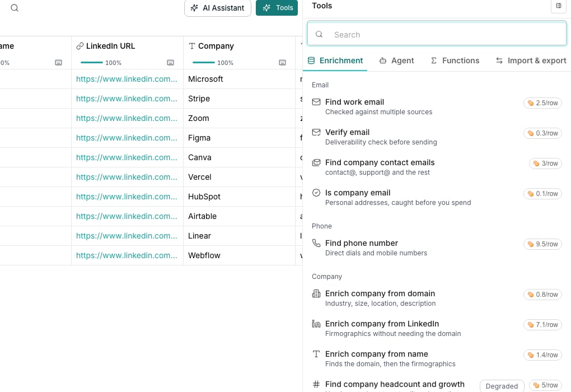Click the LinkedIn URL 100% progress bar
This screenshot has height=392, width=571.
pos(92,63)
